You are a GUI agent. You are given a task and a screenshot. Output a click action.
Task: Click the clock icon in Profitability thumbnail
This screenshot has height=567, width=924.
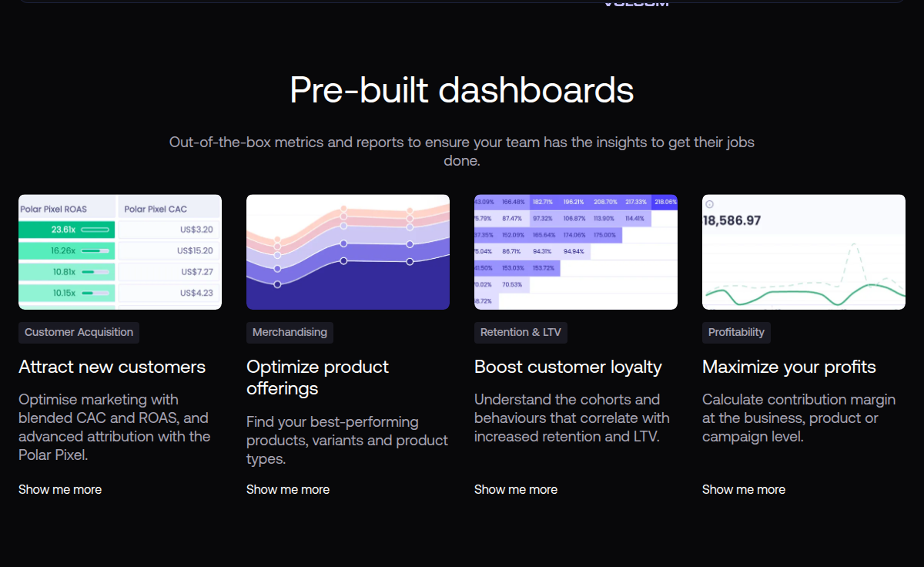pos(709,204)
